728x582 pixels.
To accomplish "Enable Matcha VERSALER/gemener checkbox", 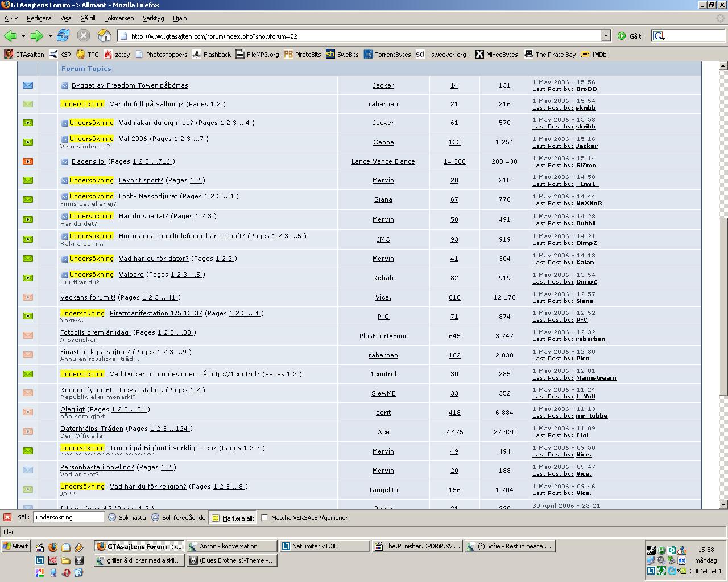I will coord(264,518).
